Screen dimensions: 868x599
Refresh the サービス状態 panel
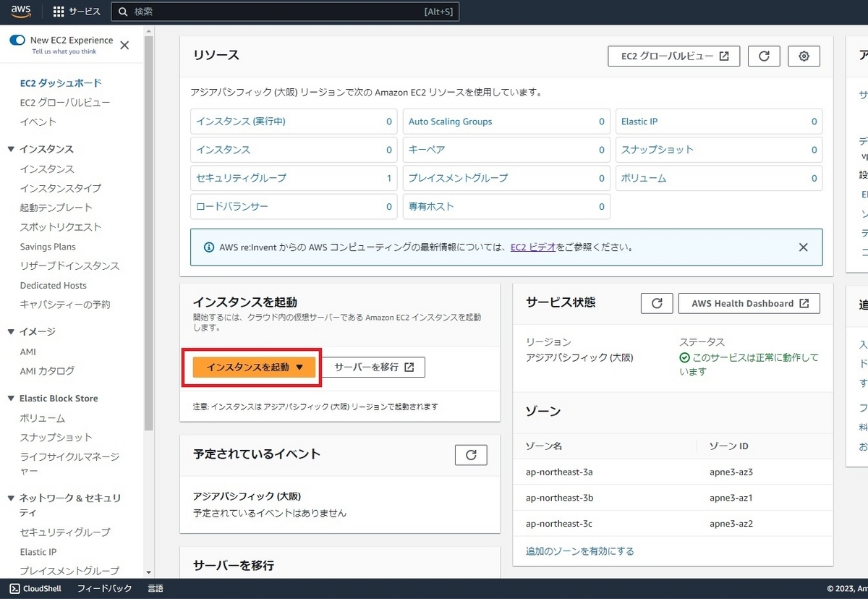657,303
